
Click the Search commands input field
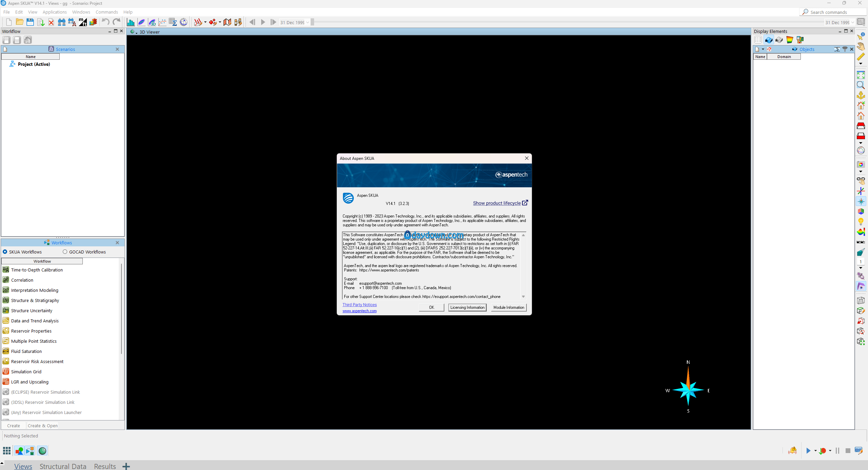[833, 12]
